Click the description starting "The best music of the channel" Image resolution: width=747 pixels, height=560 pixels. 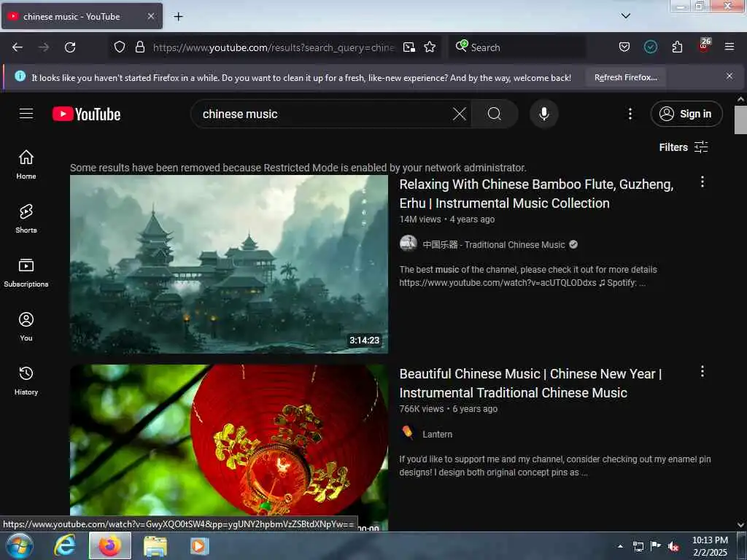(x=528, y=276)
